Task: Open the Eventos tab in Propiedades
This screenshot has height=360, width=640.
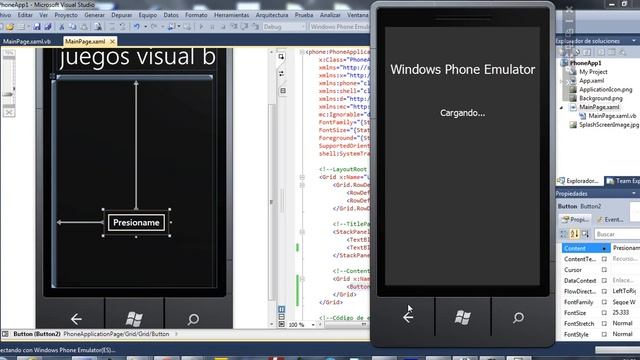Action: click(610, 220)
